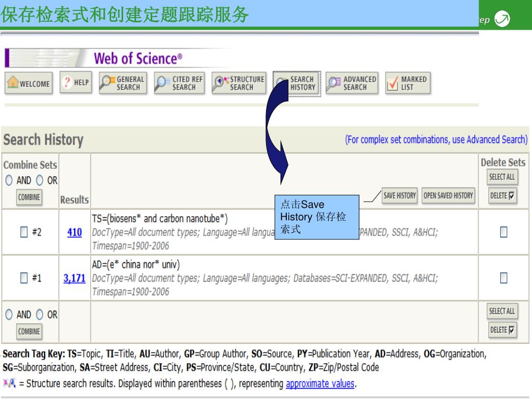Image resolution: width=532 pixels, height=399 pixels.
Task: Click the Results column header
Action: tap(74, 200)
